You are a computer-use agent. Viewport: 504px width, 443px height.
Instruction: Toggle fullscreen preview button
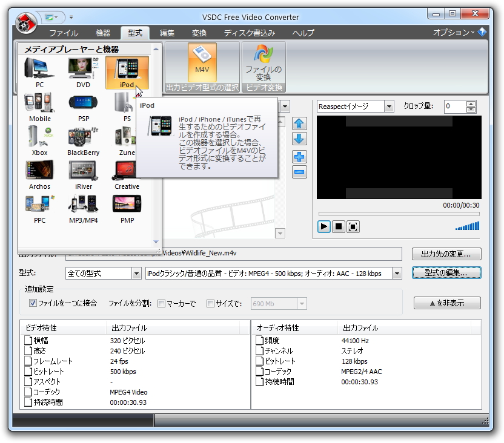point(353,226)
